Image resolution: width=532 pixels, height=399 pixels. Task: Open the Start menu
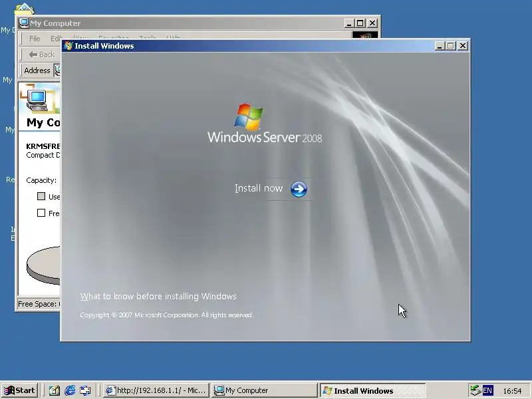(19, 390)
